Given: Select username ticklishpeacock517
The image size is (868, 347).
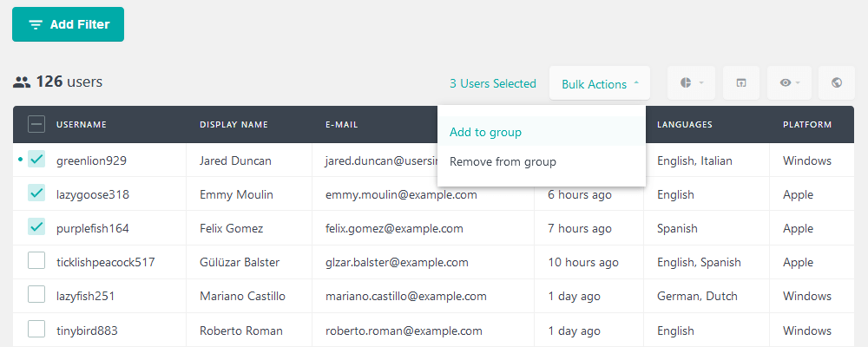Looking at the screenshot, I should pyautogui.click(x=106, y=262).
